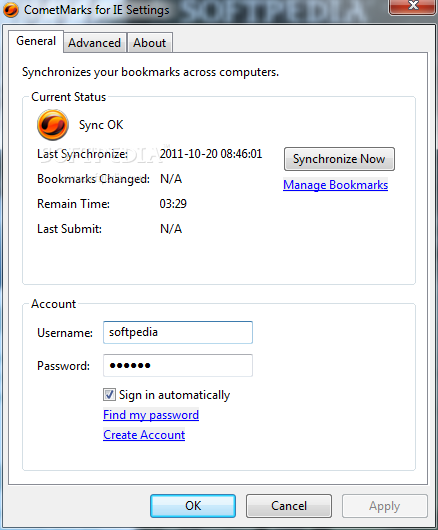Click the CometMarks for IE Settings title
The image size is (438, 530).
pos(97,10)
